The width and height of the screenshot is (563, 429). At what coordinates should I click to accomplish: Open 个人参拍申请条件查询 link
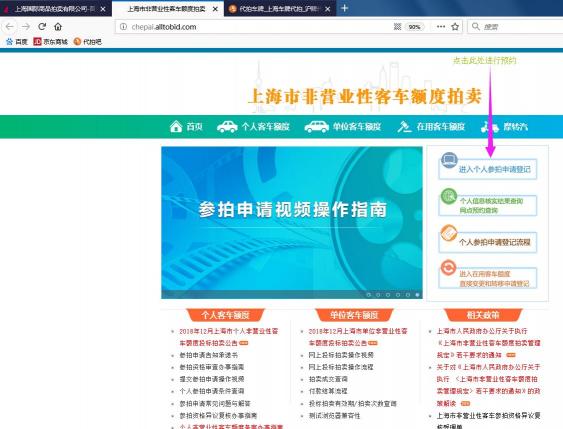[x=212, y=391]
